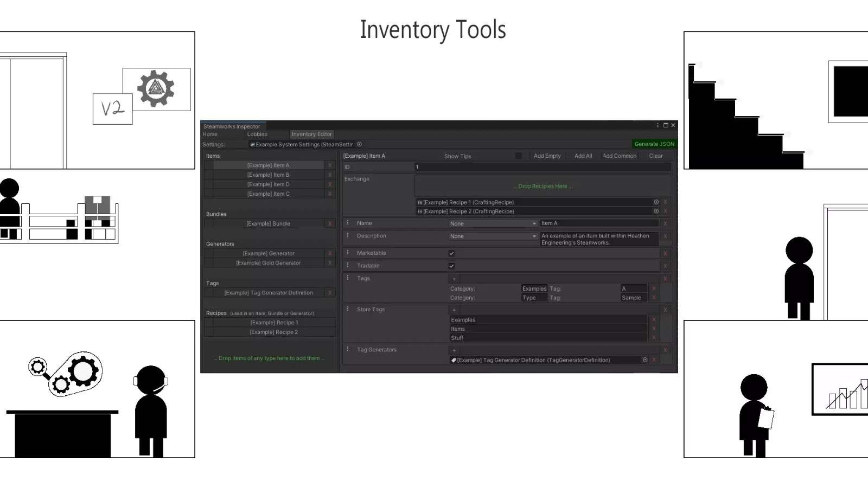This screenshot has height=488, width=868.
Task: Select [Example] Item C in Items list
Action: click(x=269, y=194)
